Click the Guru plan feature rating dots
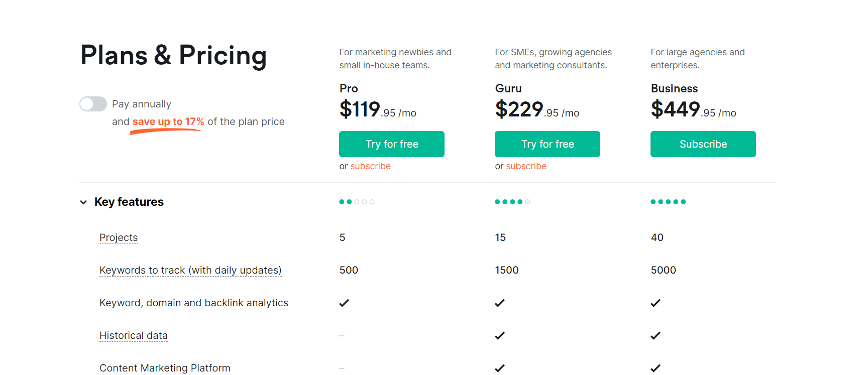Viewport: 868px width, 375px height. 512,202
